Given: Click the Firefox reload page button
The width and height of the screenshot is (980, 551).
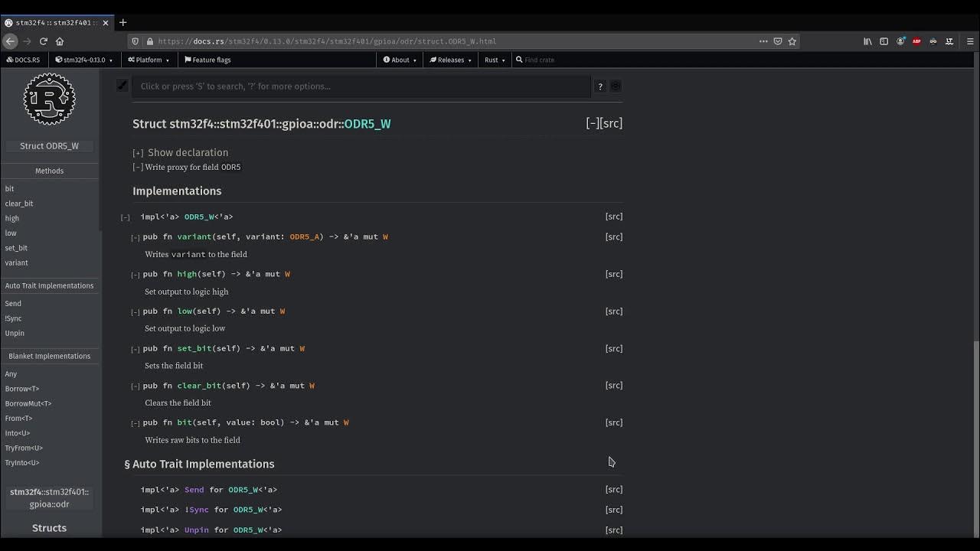Looking at the screenshot, I should 44,41.
